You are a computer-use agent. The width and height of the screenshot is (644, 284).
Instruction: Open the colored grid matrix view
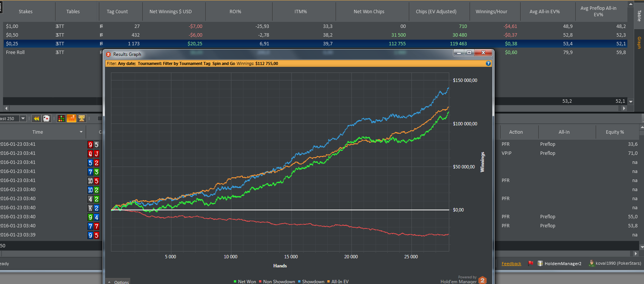point(61,119)
